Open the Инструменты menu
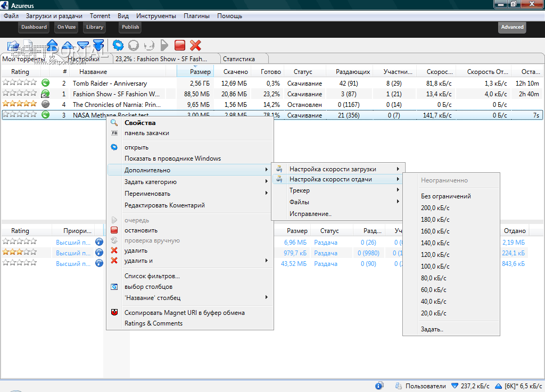The width and height of the screenshot is (545, 392). (x=156, y=16)
